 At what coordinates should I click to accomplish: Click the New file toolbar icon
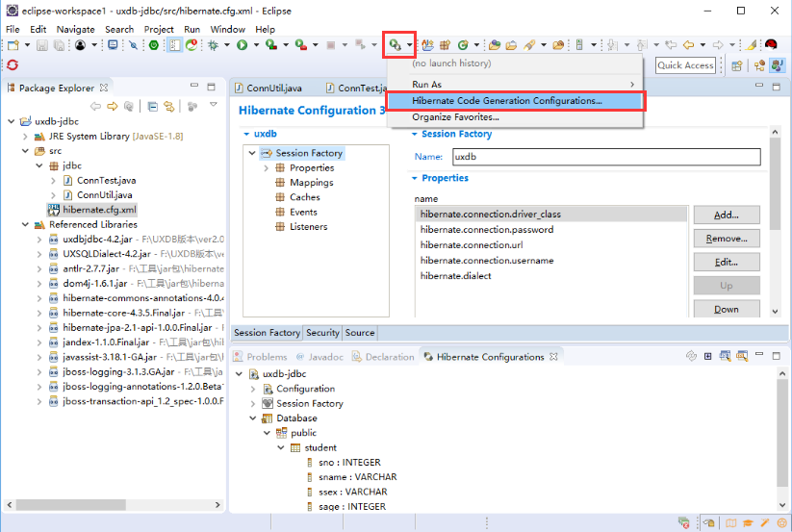pyautogui.click(x=13, y=44)
